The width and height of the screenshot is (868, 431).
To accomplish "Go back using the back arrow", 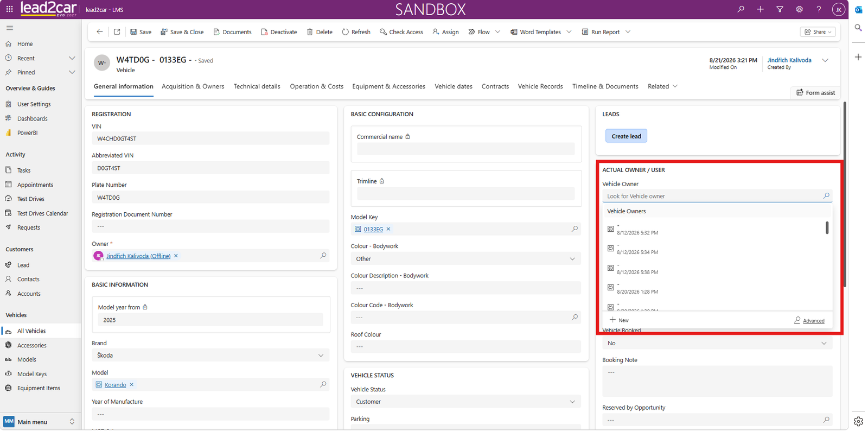I will (x=100, y=32).
